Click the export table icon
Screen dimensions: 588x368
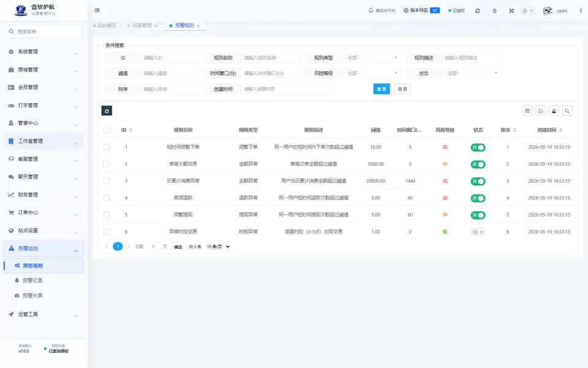554,111
